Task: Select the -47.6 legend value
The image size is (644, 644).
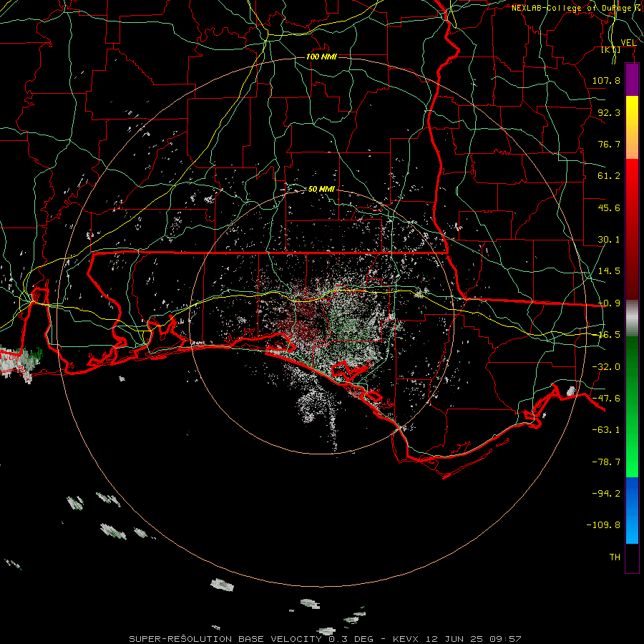Action: pyautogui.click(x=606, y=399)
